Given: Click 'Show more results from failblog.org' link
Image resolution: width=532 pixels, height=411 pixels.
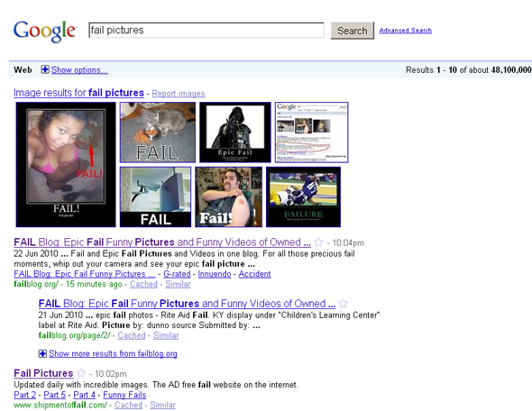Looking at the screenshot, I should coord(113,353).
